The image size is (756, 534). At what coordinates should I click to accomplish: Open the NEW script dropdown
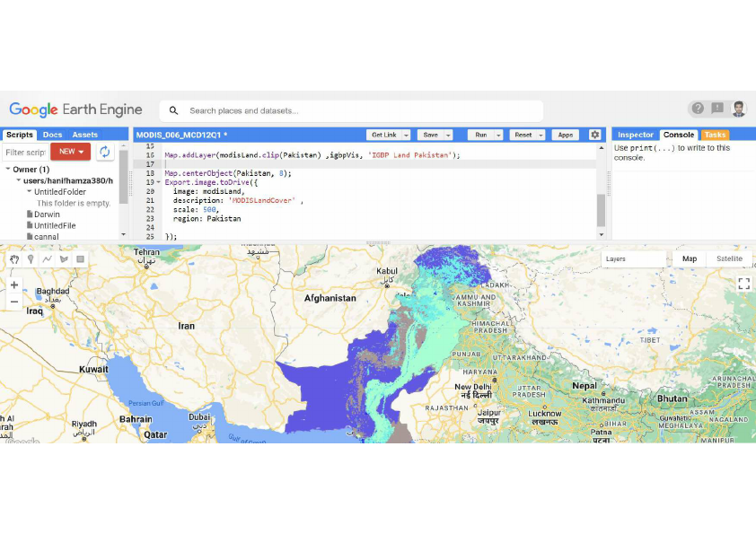[x=70, y=152]
